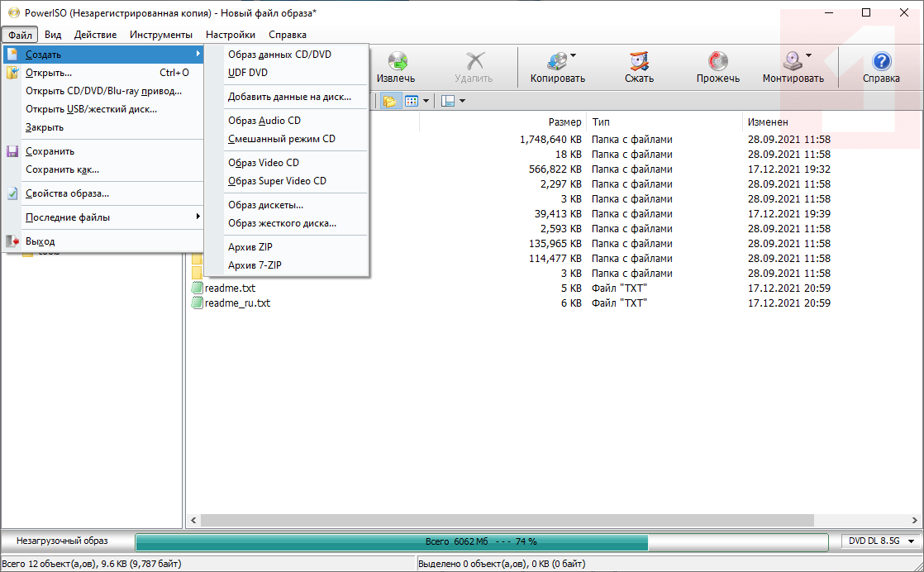Click the view mode grid icon
Image resolution: width=924 pixels, height=572 pixels.
click(412, 102)
